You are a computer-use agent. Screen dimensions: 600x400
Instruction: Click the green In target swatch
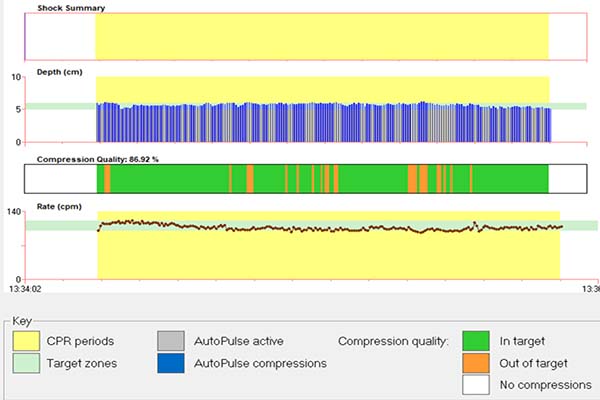[x=481, y=342]
